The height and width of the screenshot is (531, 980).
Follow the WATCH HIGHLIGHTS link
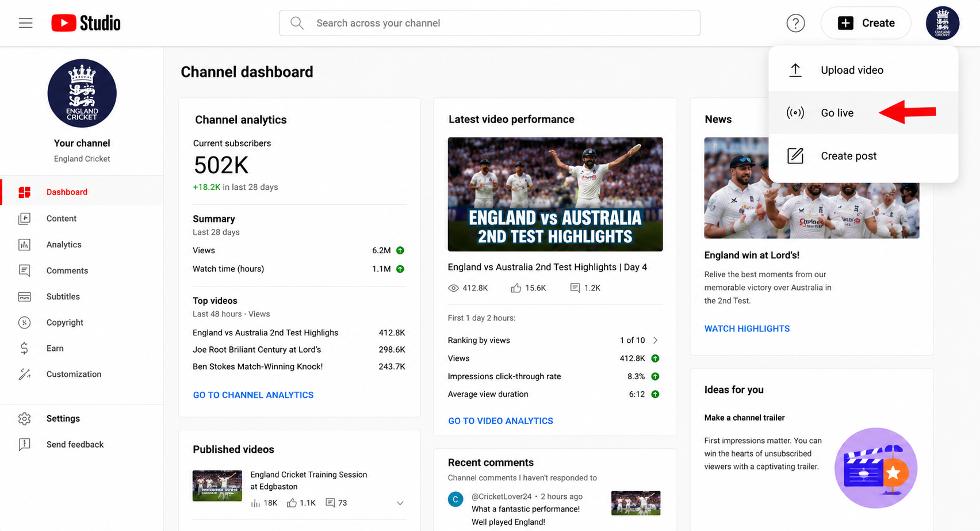747,328
